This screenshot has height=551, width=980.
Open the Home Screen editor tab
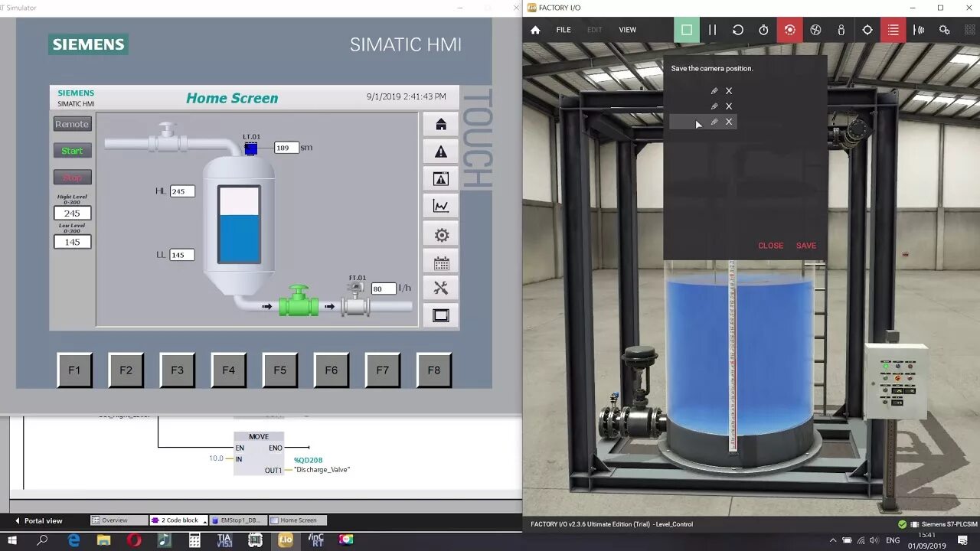[x=299, y=520]
